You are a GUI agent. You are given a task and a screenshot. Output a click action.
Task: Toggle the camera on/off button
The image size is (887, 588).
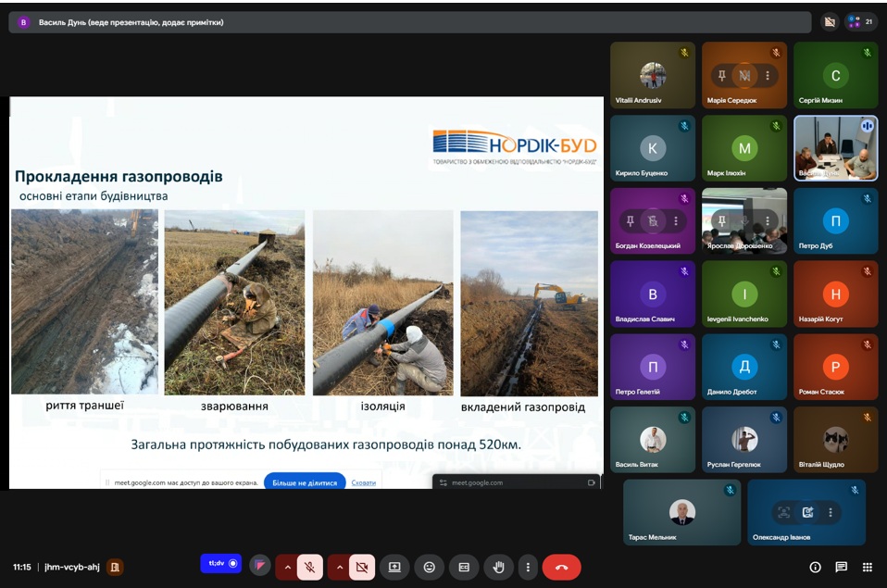click(x=362, y=567)
